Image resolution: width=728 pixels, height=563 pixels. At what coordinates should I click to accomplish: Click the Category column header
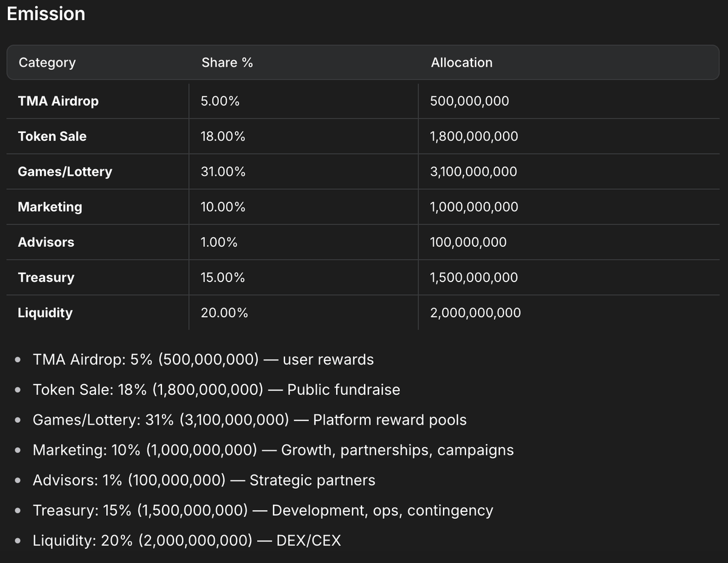coord(47,62)
